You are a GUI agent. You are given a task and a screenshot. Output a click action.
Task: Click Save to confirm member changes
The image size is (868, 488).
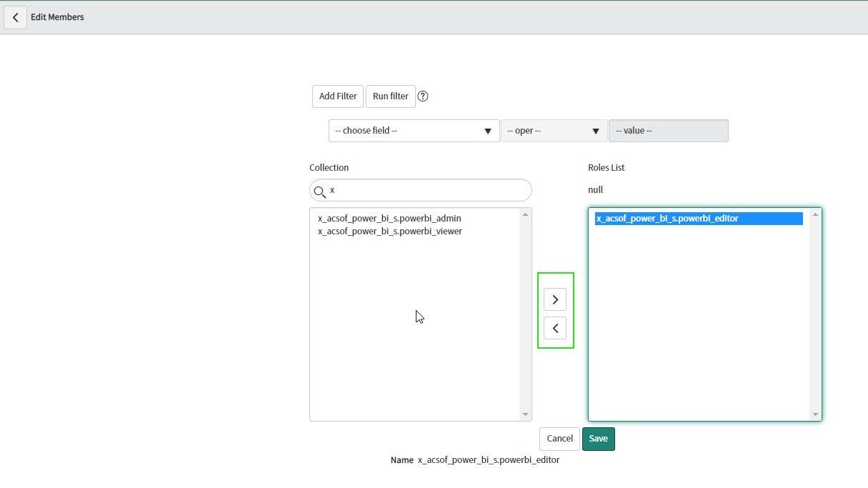click(x=598, y=439)
